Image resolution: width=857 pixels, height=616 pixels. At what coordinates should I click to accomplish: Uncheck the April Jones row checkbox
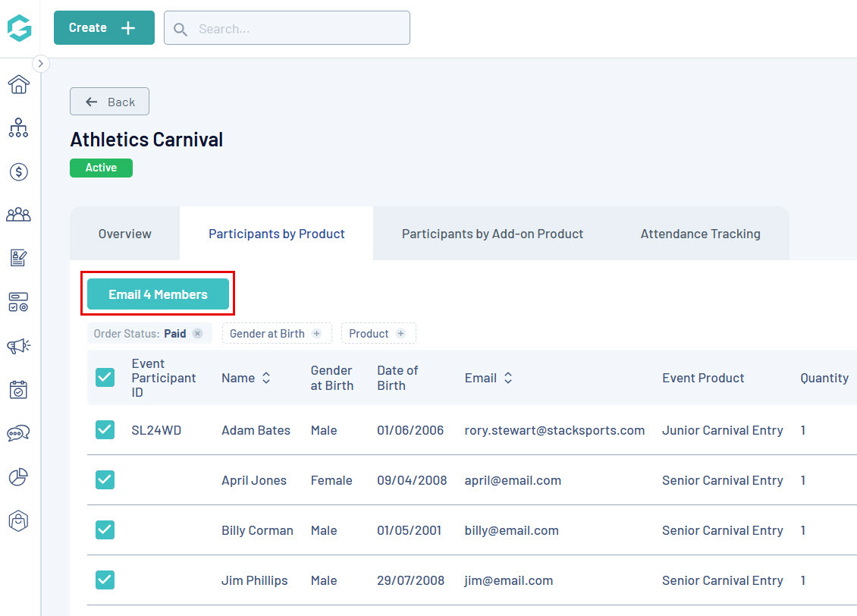pyautogui.click(x=105, y=480)
